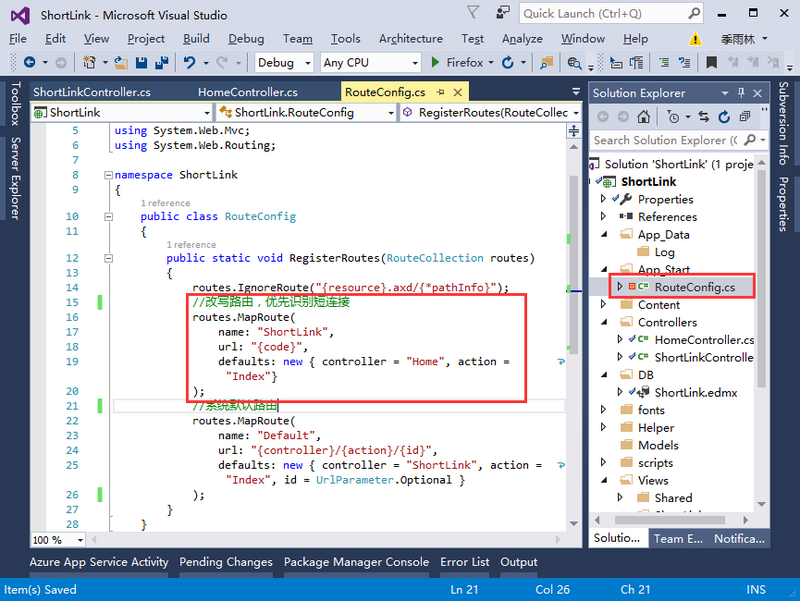Expand the fonts folder node
The image size is (800, 601).
point(603,410)
